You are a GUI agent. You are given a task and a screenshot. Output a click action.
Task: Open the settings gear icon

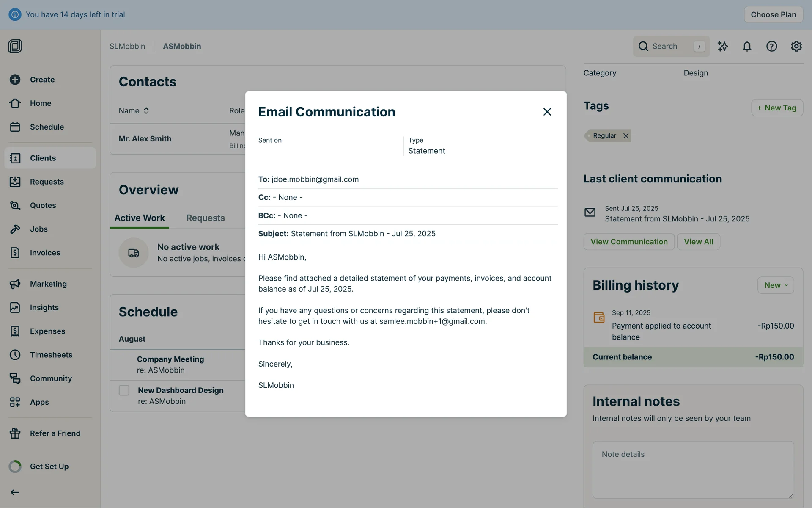[x=796, y=46]
